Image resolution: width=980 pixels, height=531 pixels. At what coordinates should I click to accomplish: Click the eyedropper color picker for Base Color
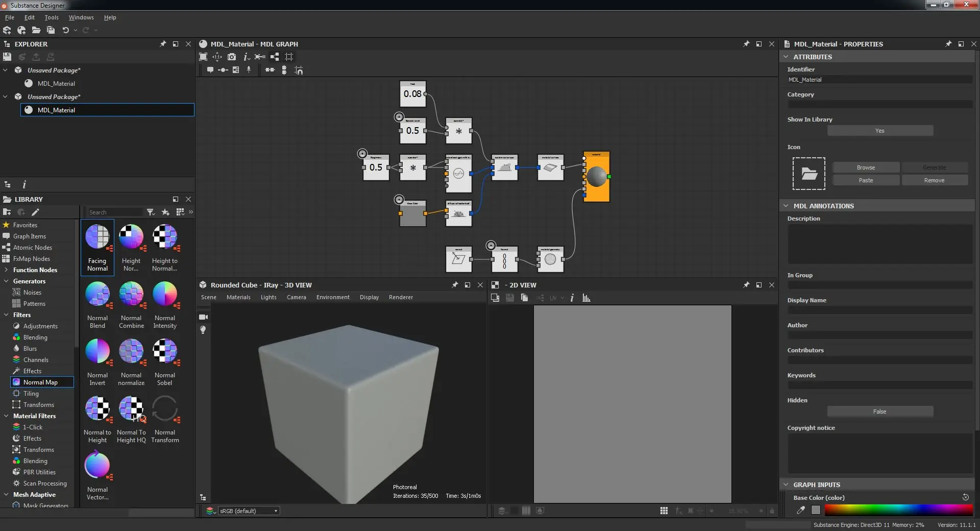click(801, 510)
